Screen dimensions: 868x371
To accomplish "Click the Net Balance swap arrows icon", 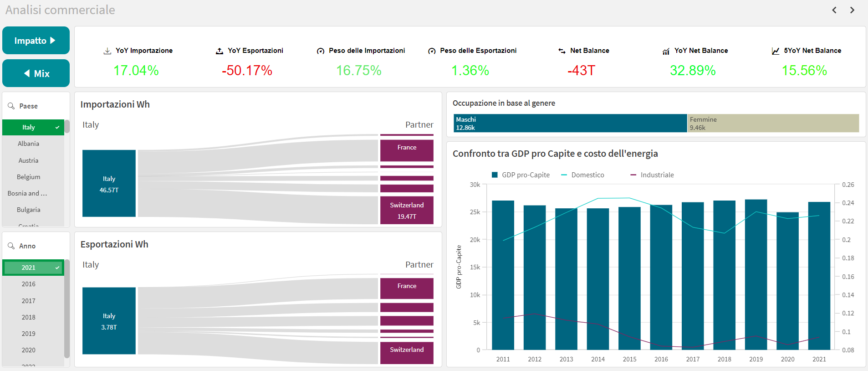I will [562, 51].
